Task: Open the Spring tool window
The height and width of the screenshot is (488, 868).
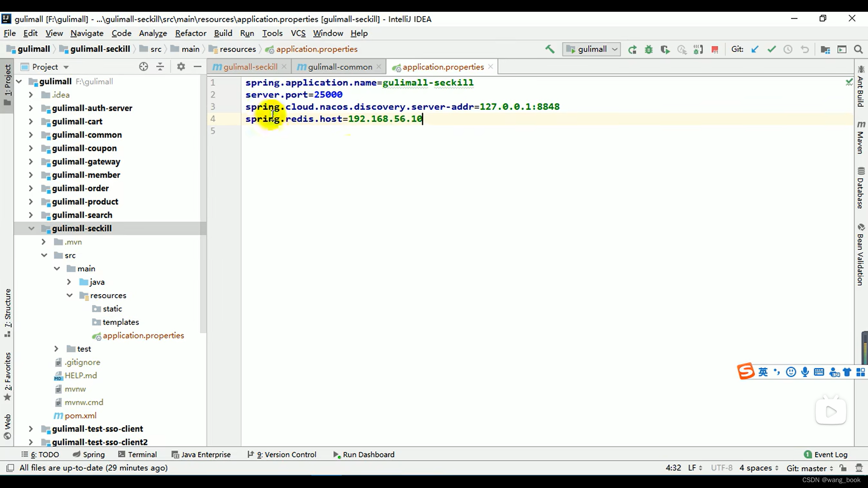Action: [89, 455]
